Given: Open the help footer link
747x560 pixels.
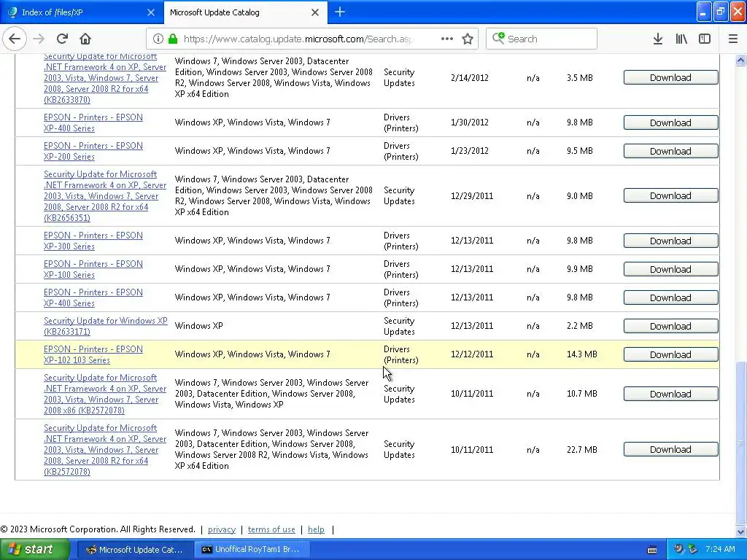Looking at the screenshot, I should pos(316,529).
